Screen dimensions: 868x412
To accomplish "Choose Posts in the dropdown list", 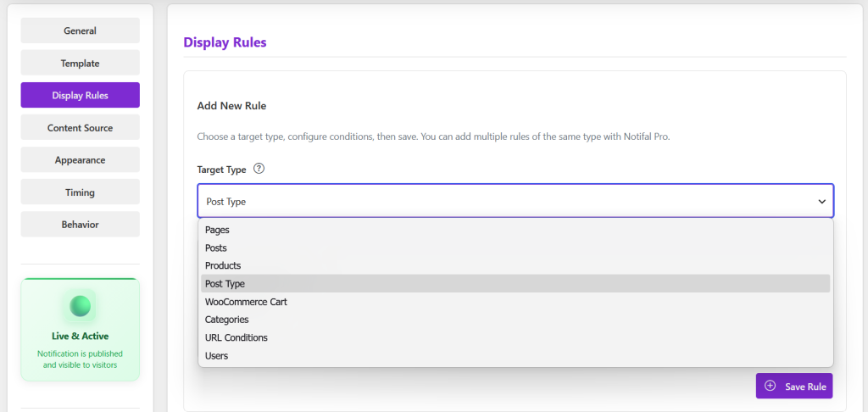I will [x=515, y=248].
